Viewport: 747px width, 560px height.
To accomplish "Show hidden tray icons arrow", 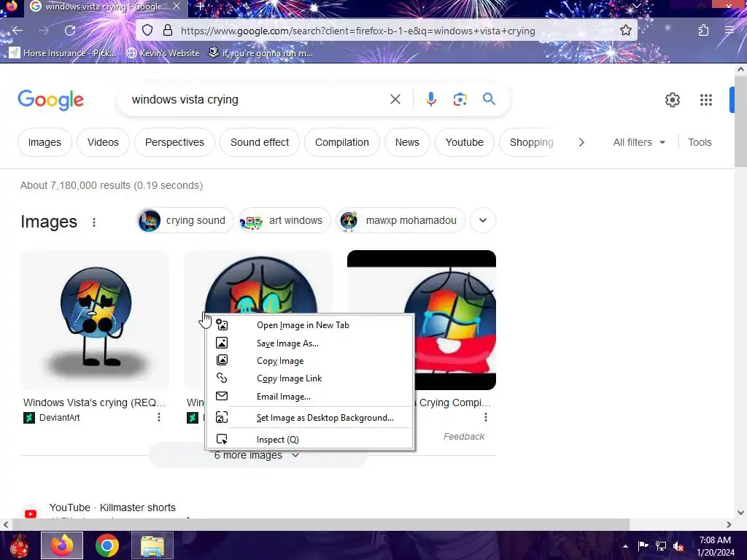I will click(x=625, y=546).
